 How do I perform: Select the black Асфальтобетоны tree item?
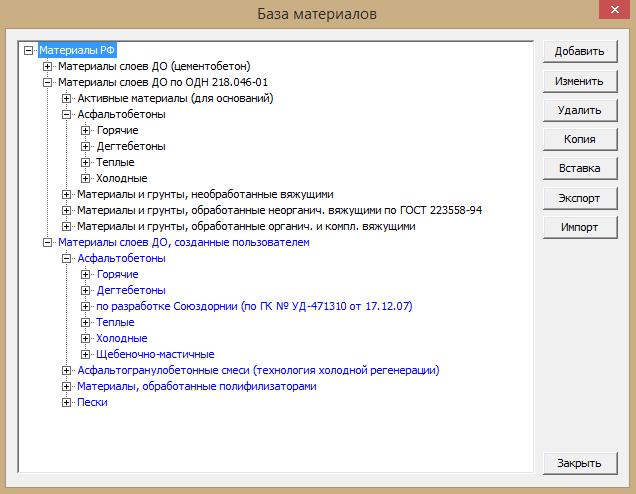[121, 115]
